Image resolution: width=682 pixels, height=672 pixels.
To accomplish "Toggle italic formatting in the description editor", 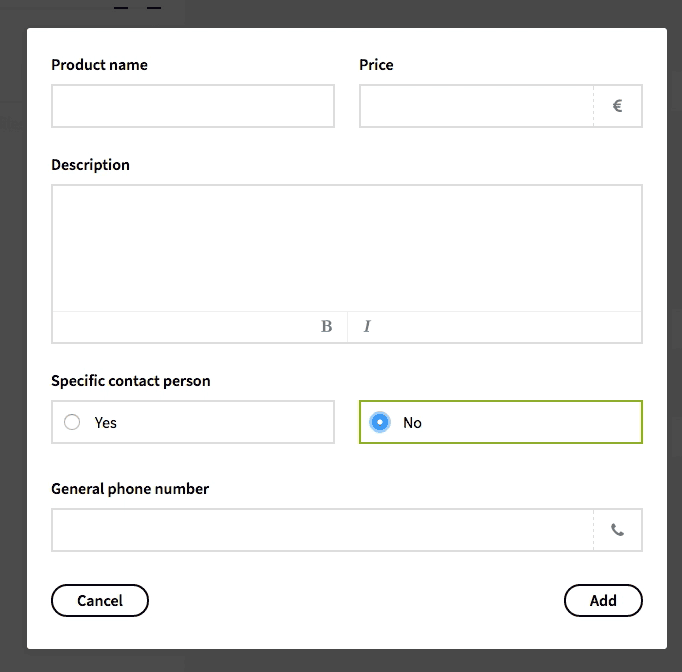I will click(x=367, y=327).
